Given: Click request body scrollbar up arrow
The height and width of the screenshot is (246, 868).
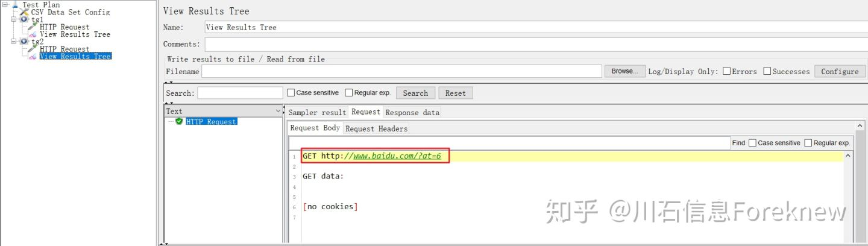Looking at the screenshot, I should (x=848, y=156).
